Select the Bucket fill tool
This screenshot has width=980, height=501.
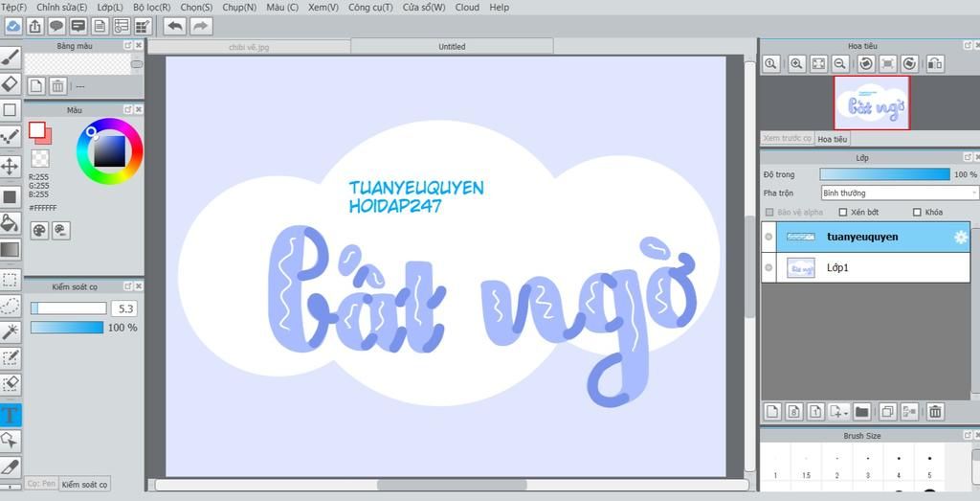click(x=10, y=222)
